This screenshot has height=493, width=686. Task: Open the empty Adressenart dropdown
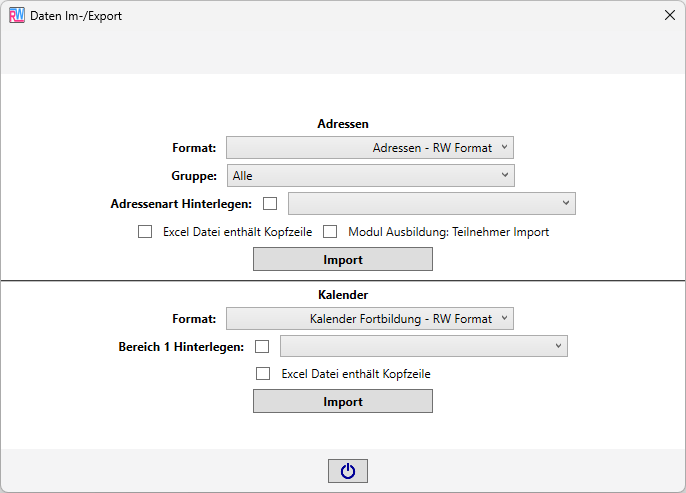click(x=431, y=203)
